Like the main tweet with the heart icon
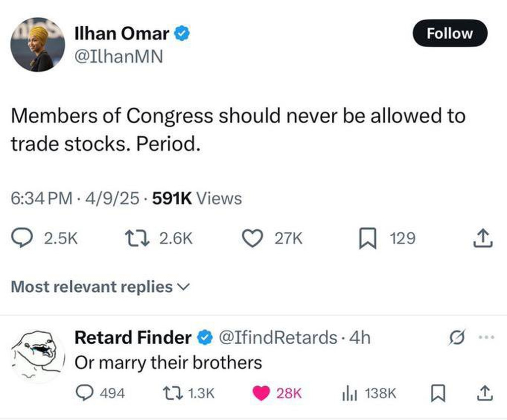This screenshot has width=507, height=420. tap(253, 239)
